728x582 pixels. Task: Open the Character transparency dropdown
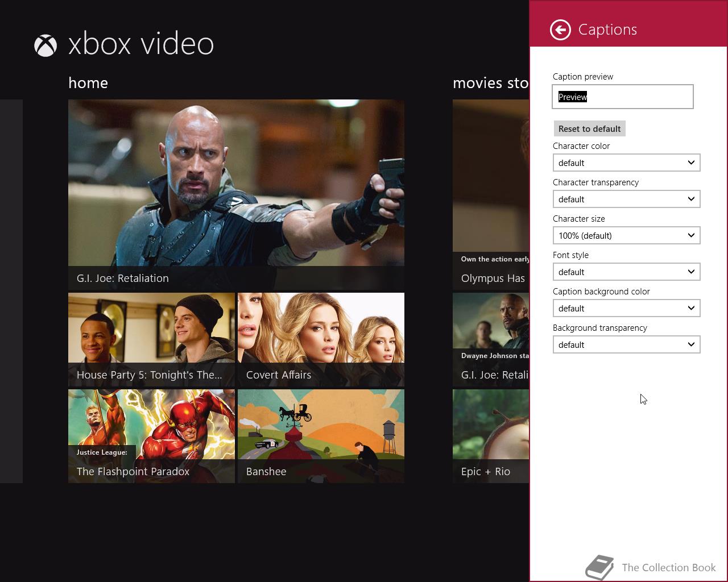click(626, 199)
